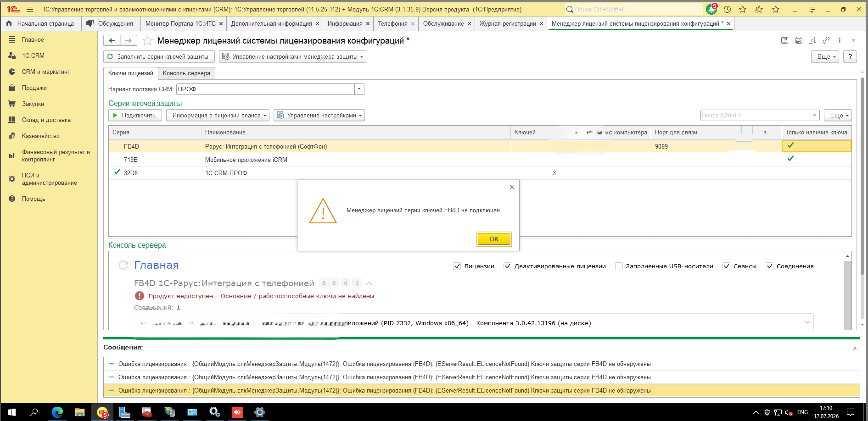
Task: Open the Еще menu beside key series search
Action: (x=838, y=115)
